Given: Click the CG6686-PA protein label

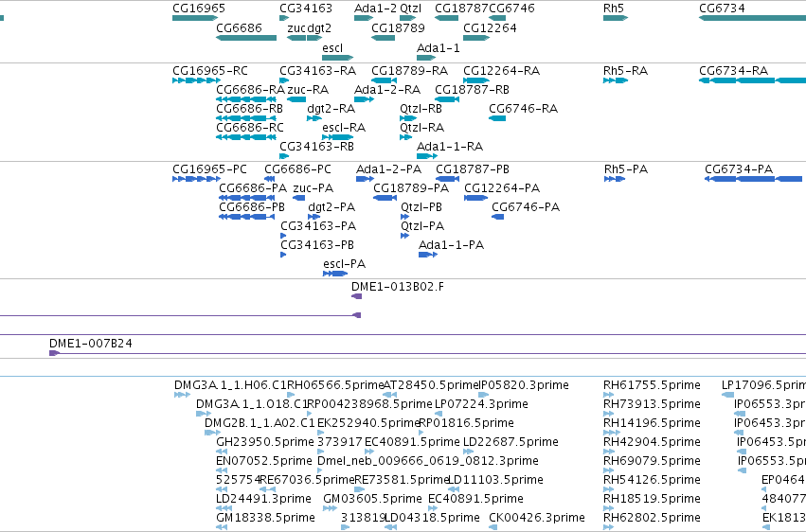Looking at the screenshot, I should [253, 188].
